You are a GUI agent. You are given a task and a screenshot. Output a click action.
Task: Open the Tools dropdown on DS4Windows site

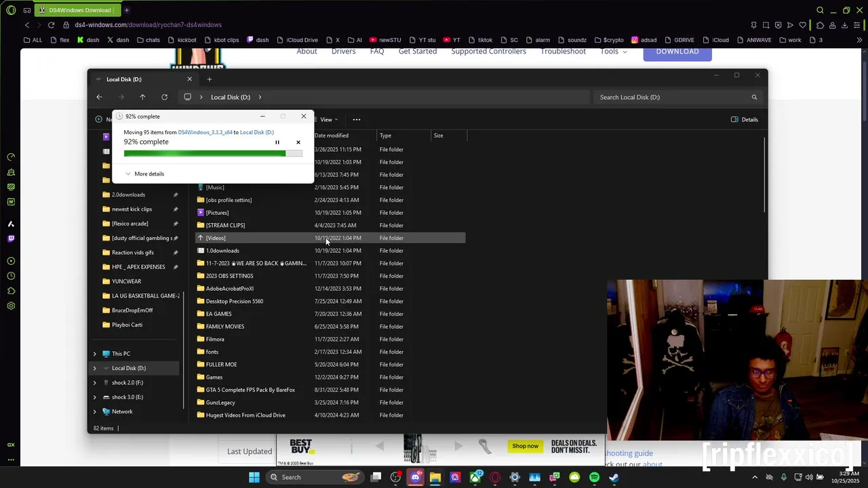[x=614, y=52]
